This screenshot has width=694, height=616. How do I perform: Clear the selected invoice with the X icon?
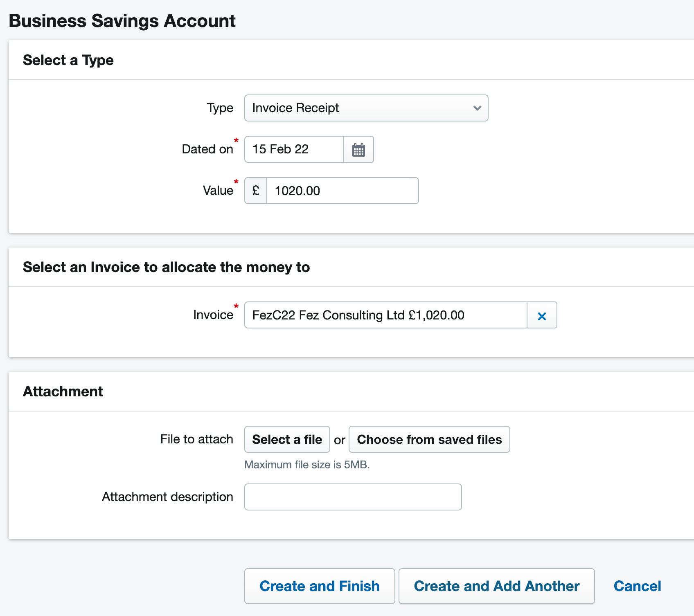[x=542, y=315]
